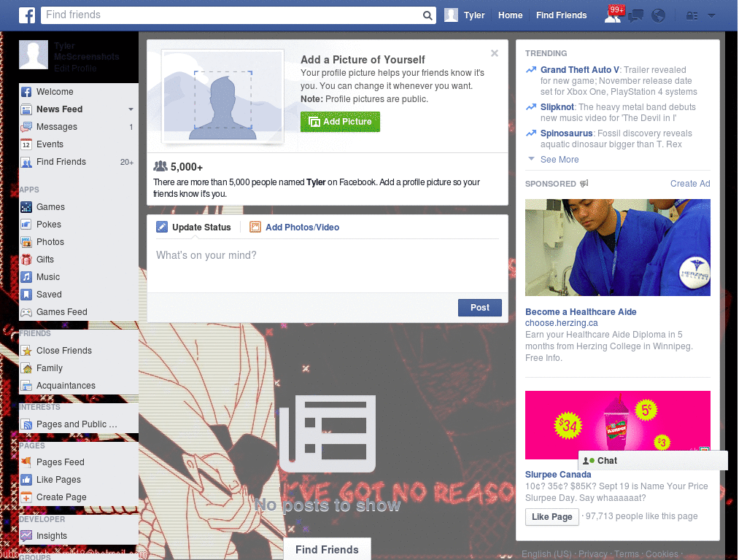Open the privacy shortcuts lock icon

coord(692,16)
